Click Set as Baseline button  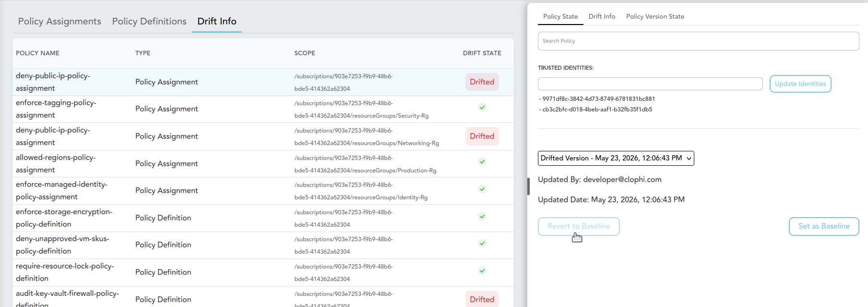point(824,226)
